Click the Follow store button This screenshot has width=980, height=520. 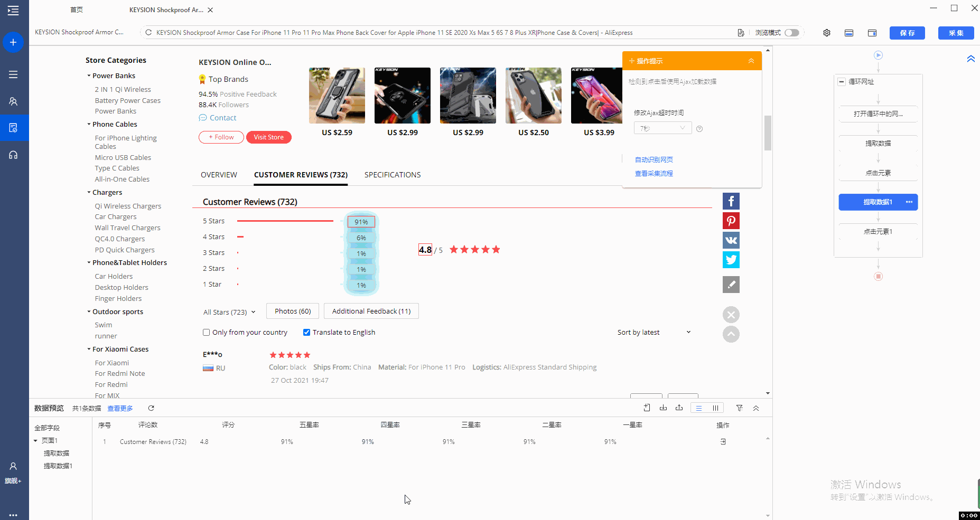(x=221, y=137)
